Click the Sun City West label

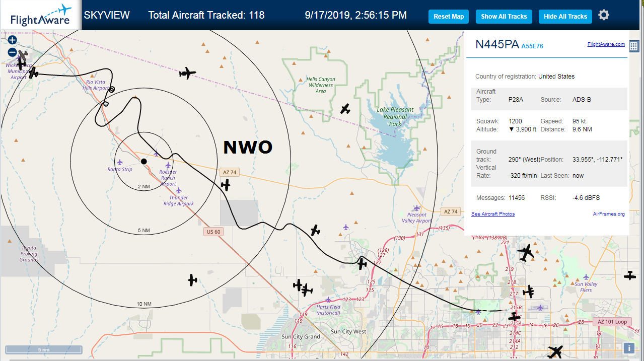coord(348,332)
